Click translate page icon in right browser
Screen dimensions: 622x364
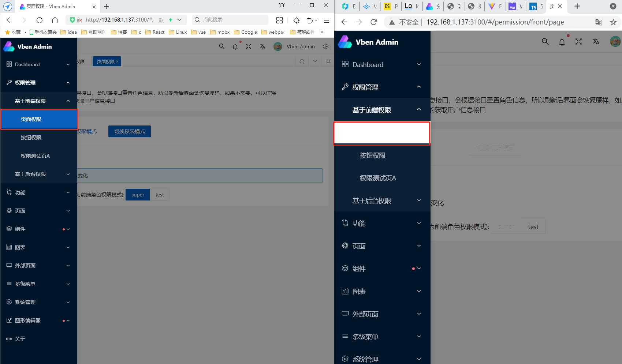pos(599,22)
